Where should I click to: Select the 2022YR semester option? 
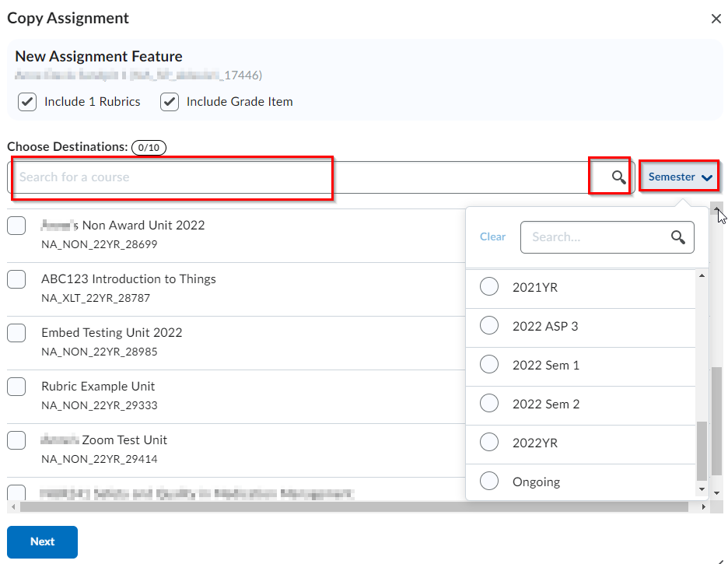point(489,442)
